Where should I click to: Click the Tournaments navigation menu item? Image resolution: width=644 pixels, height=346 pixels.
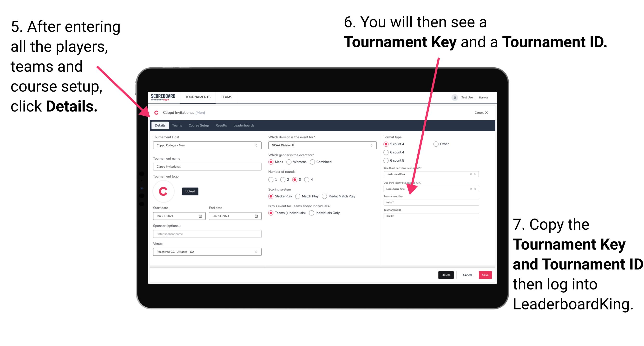tap(197, 97)
